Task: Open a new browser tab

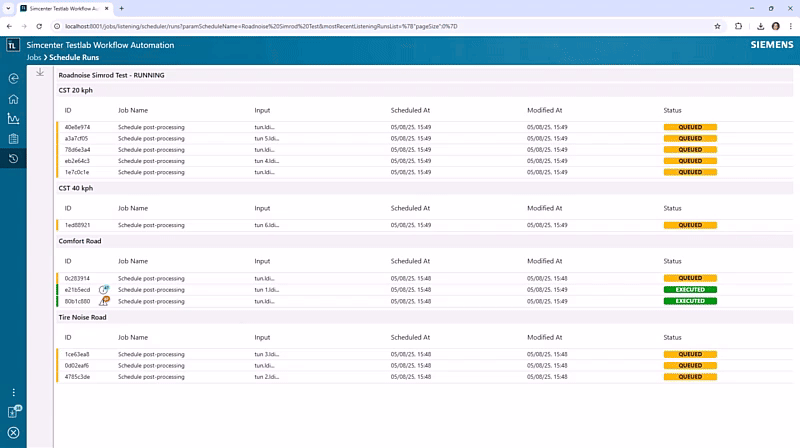Action: click(x=121, y=9)
